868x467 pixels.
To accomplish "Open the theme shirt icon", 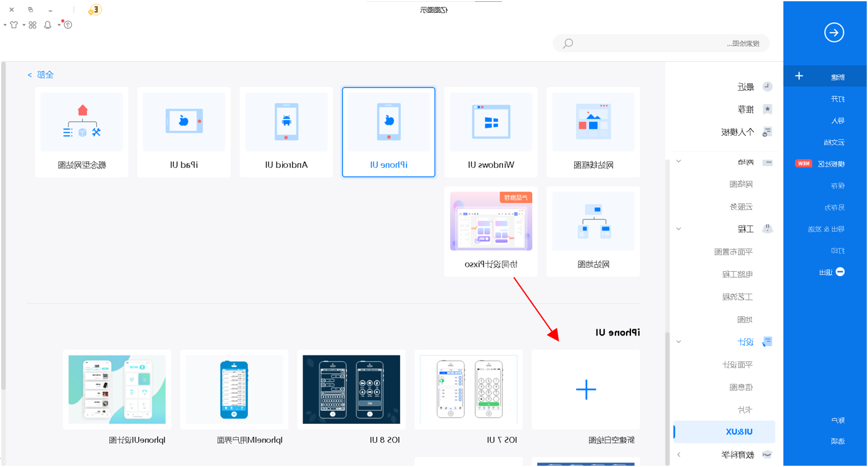I will (x=14, y=25).
